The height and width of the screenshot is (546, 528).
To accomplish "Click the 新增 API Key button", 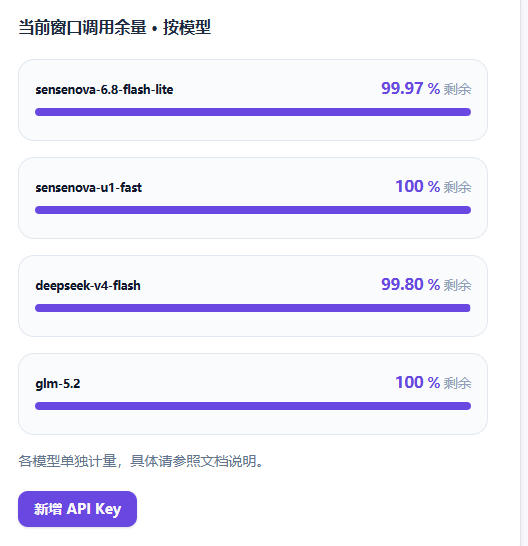I will click(x=77, y=509).
